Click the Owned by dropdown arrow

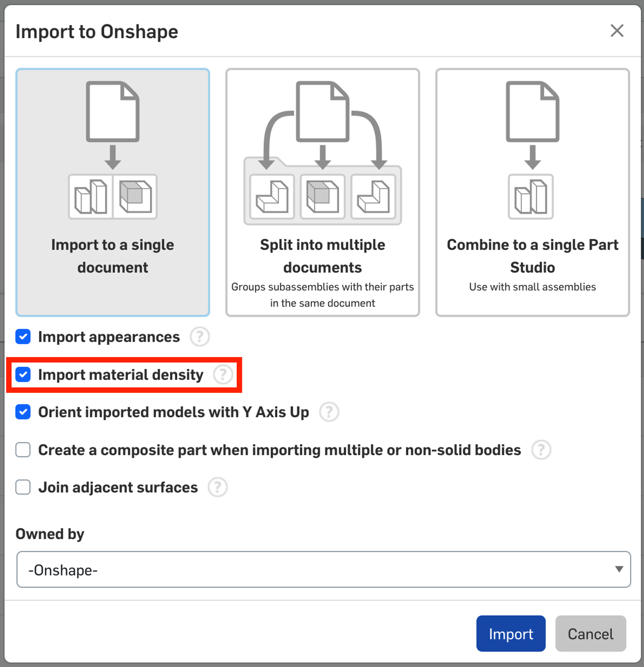pyautogui.click(x=619, y=570)
